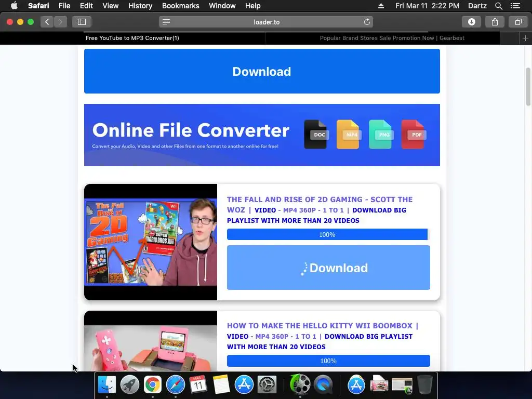Open the Apple menu
Image resolution: width=532 pixels, height=399 pixels.
click(x=14, y=6)
